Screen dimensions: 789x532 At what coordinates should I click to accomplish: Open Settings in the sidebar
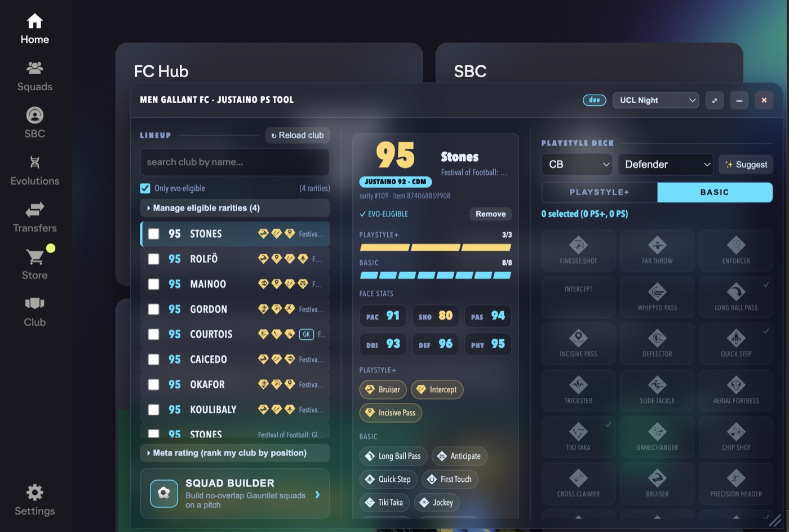pyautogui.click(x=34, y=500)
